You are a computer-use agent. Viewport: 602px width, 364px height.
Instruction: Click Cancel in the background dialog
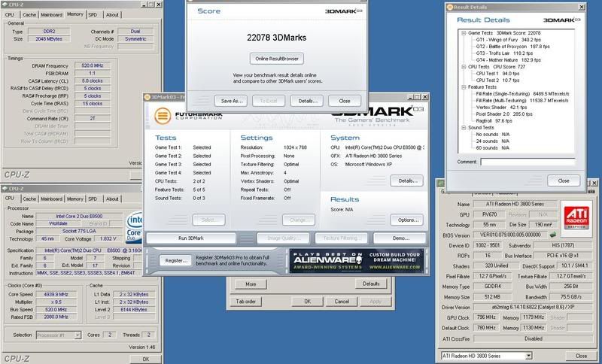342,302
